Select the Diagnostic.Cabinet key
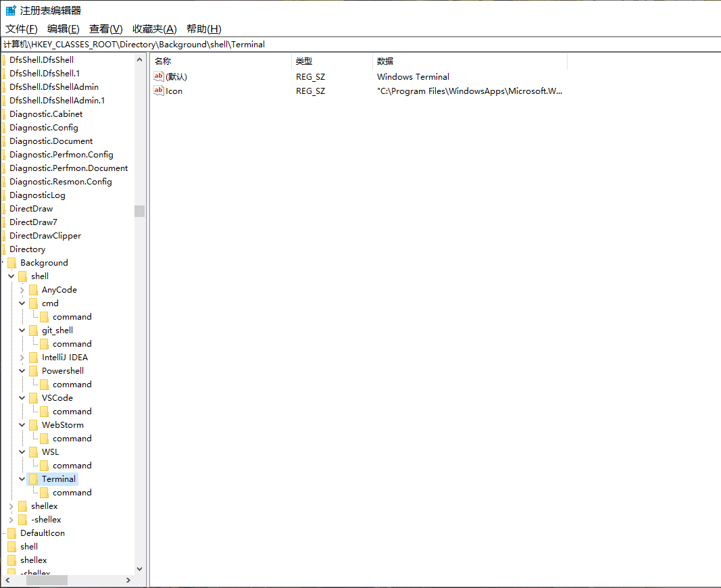 [46, 114]
